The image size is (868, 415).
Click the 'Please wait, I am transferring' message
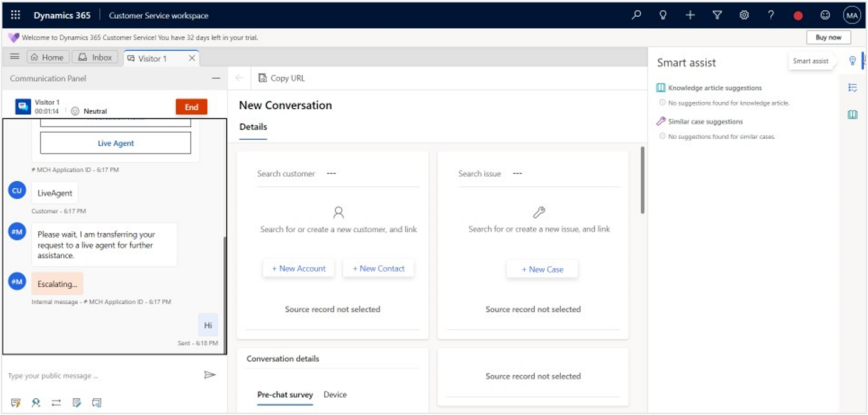coord(104,245)
